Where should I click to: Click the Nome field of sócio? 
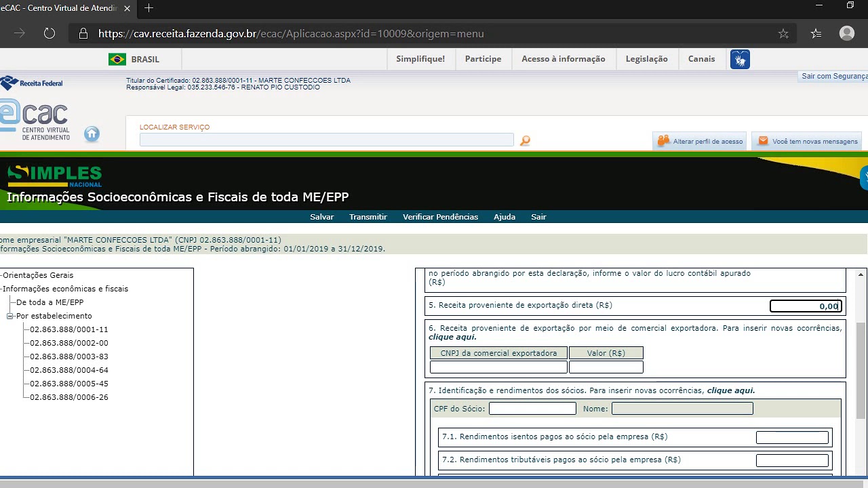pos(682,409)
